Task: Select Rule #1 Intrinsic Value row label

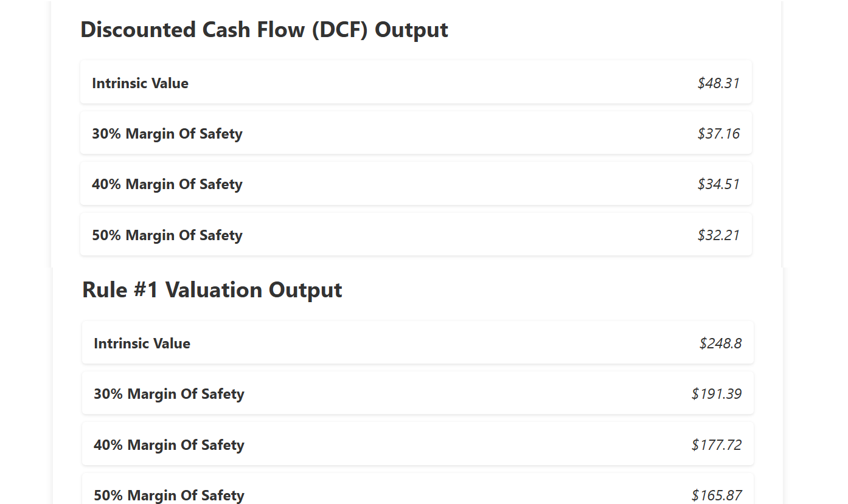Action: [142, 343]
